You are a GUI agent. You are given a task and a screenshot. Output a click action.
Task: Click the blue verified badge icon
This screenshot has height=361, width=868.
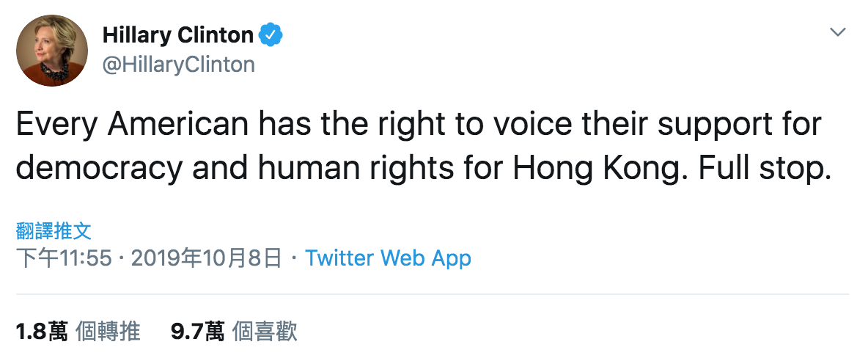coord(271,35)
